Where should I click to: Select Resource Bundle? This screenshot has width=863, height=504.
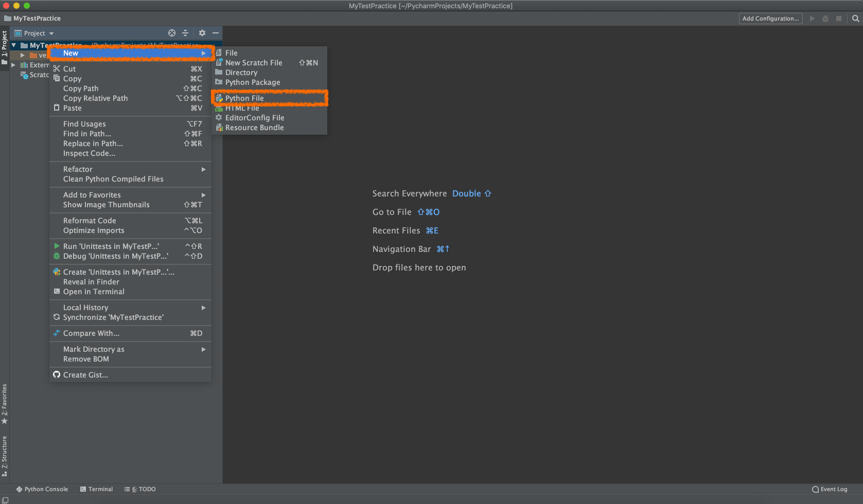coord(270,128)
